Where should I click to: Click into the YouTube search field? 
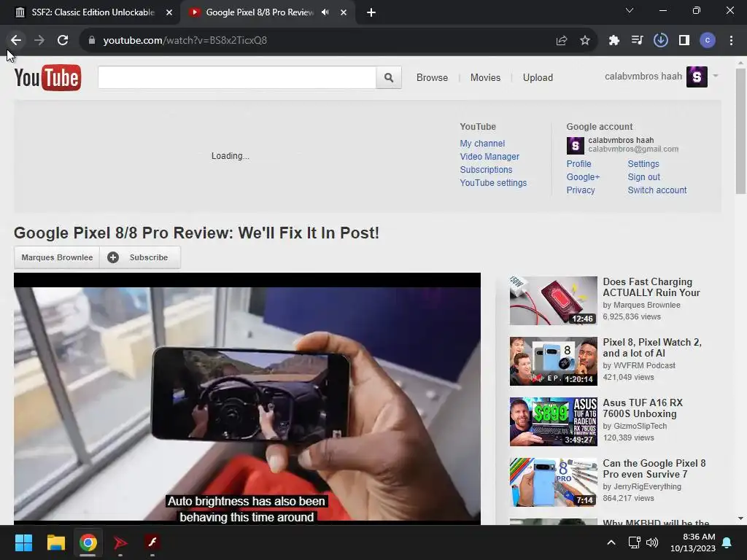(237, 77)
